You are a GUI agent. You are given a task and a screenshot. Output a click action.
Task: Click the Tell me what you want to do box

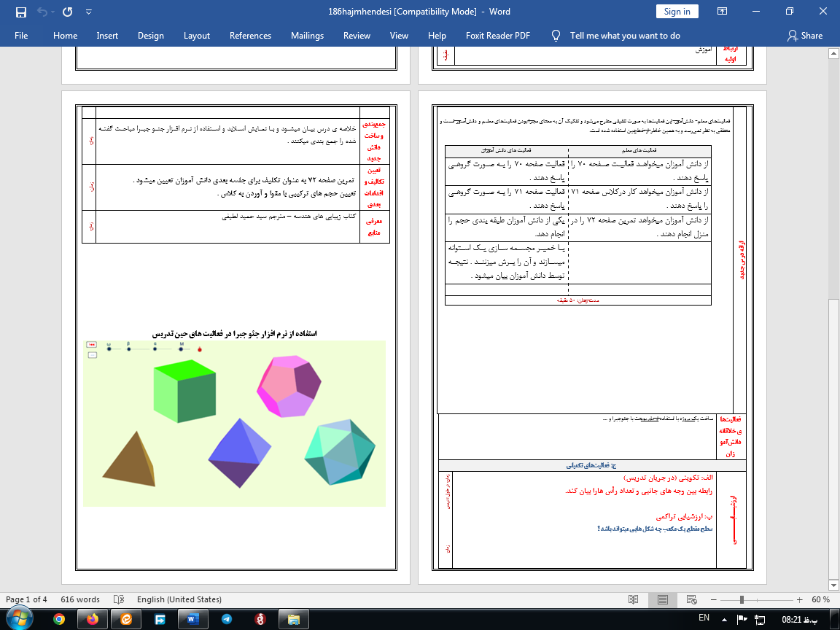coord(625,35)
